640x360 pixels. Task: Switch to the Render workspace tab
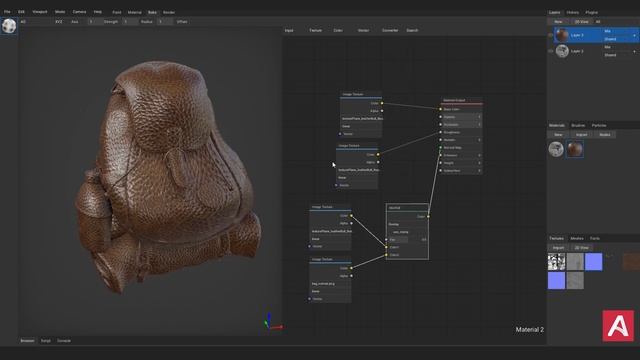(169, 13)
